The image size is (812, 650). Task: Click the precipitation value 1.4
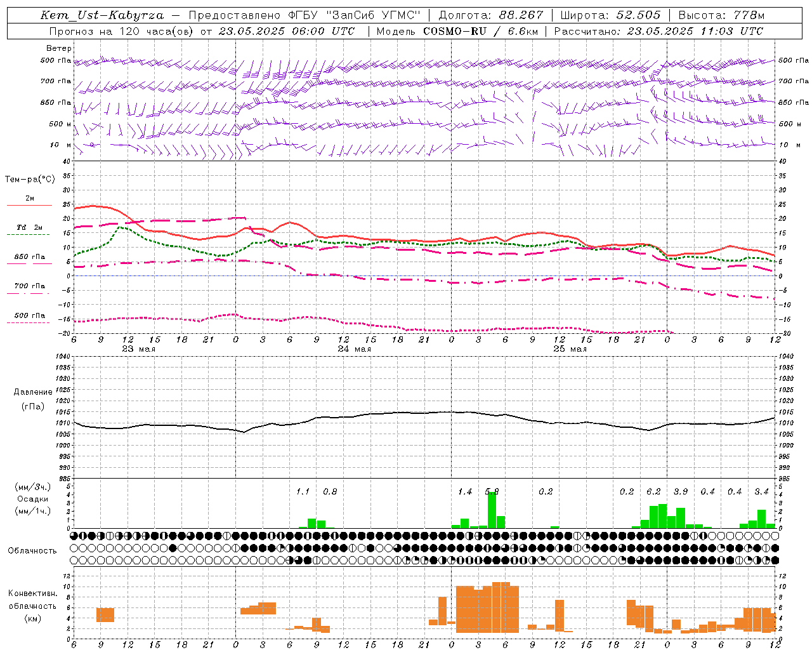click(x=465, y=491)
